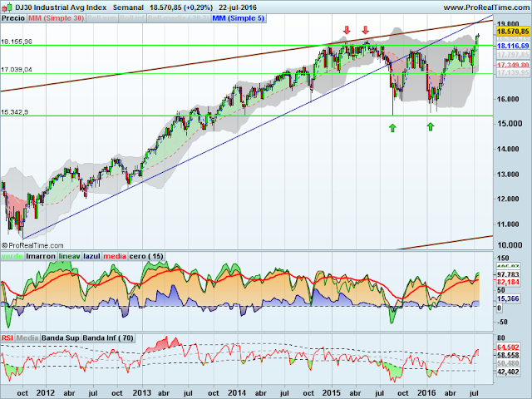Click the 15.000 price axis label
Image resolution: width=532 pixels, height=399 pixels.
coord(510,124)
